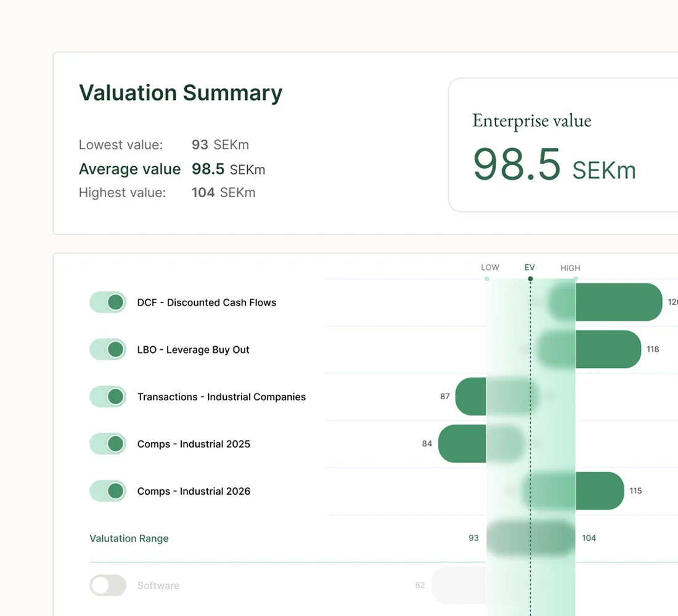Viewport: 678px width, 616px height.
Task: Click the "Valutation Range" label
Action: 129,538
